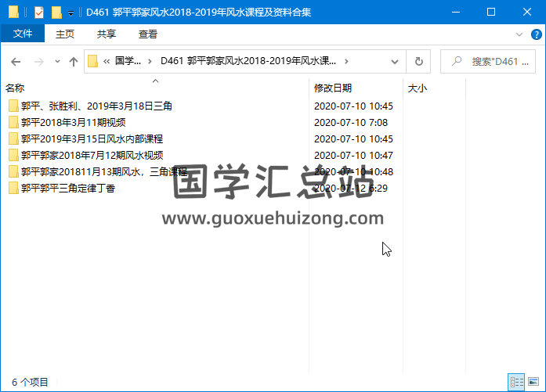Click the New folder quick access icon
This screenshot has height=392, width=546.
[x=56, y=13]
